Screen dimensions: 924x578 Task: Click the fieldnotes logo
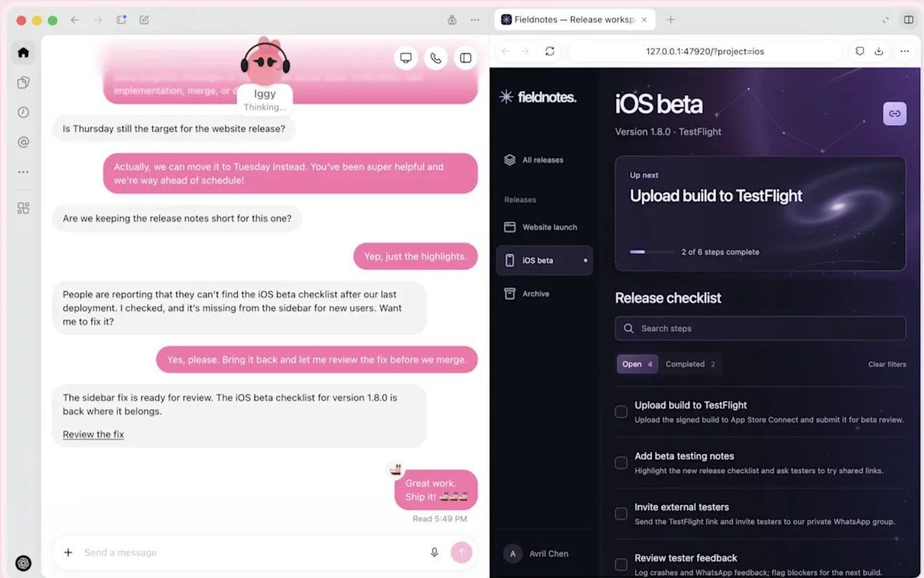pyautogui.click(x=537, y=97)
